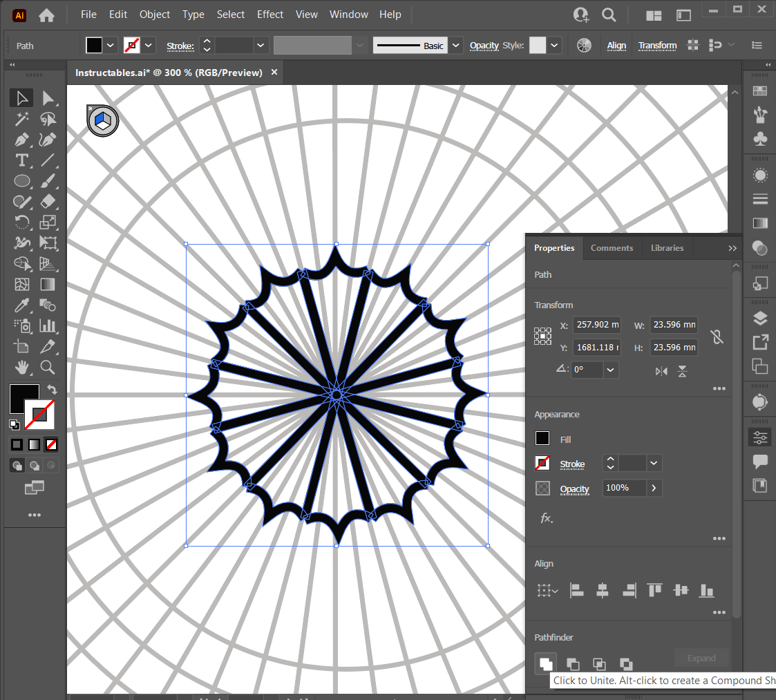Choose the Gradient tool

coord(48,284)
